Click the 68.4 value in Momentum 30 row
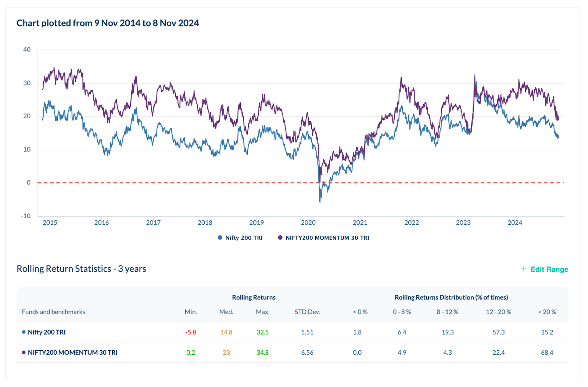This screenshot has height=387, width=588. click(x=547, y=352)
